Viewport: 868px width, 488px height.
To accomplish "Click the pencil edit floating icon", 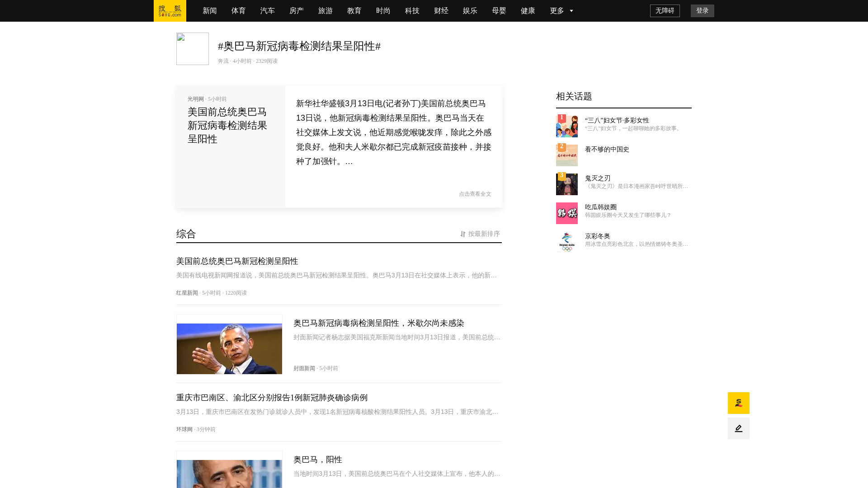I will point(739,428).
